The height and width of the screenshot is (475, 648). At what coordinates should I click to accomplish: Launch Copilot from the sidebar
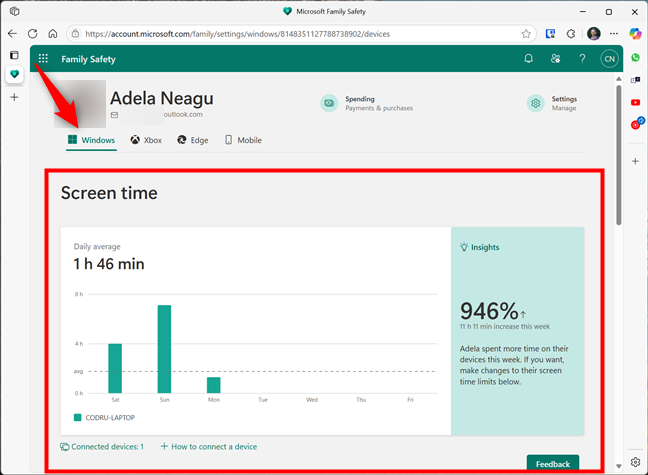pyautogui.click(x=635, y=33)
